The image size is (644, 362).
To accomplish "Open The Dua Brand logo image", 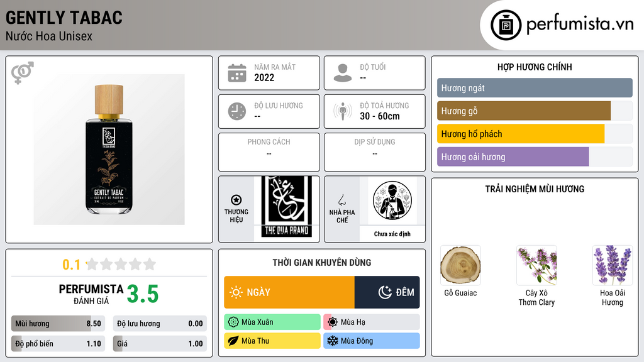I will (x=287, y=207).
